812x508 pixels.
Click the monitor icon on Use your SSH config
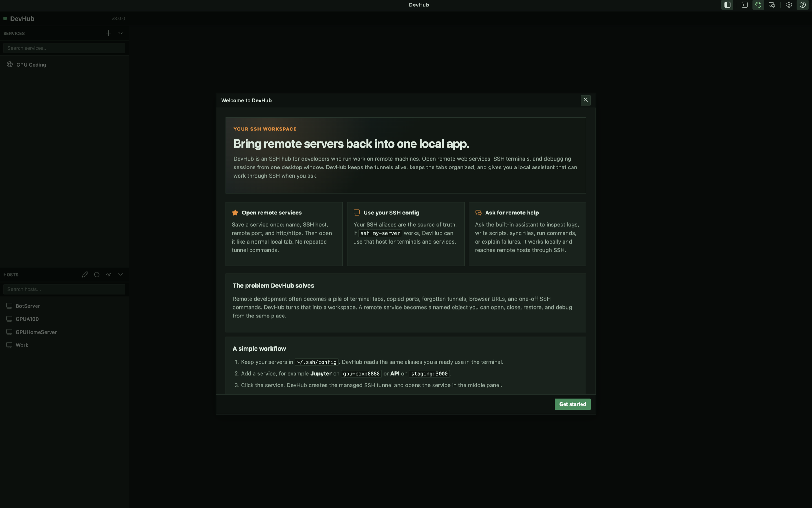pos(357,213)
